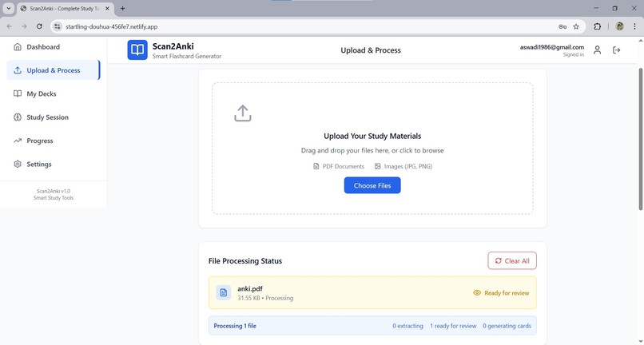Click the large upload icon in drop zone
The image size is (644, 345).
click(x=243, y=113)
